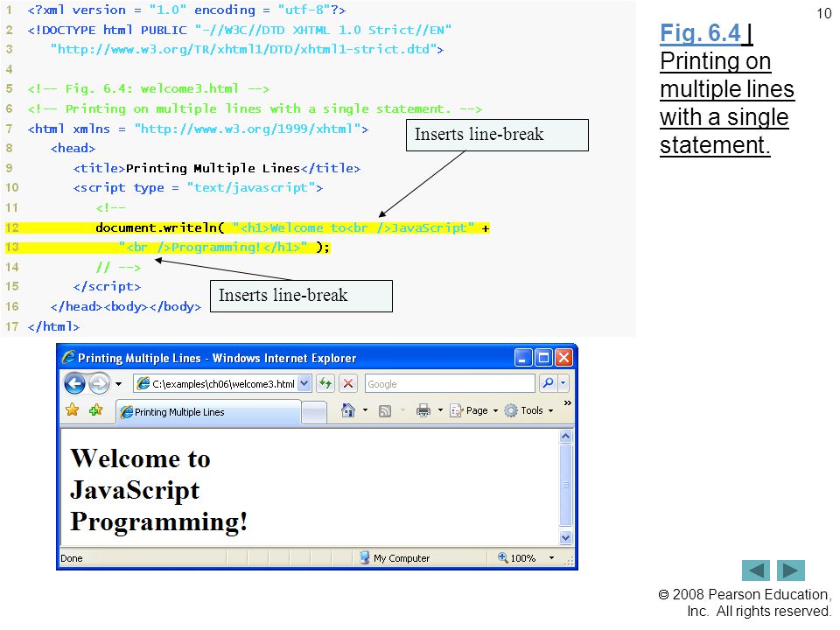Viewport: 840px width, 630px height.
Task: Click the Add to Favorites icon
Action: [x=96, y=410]
